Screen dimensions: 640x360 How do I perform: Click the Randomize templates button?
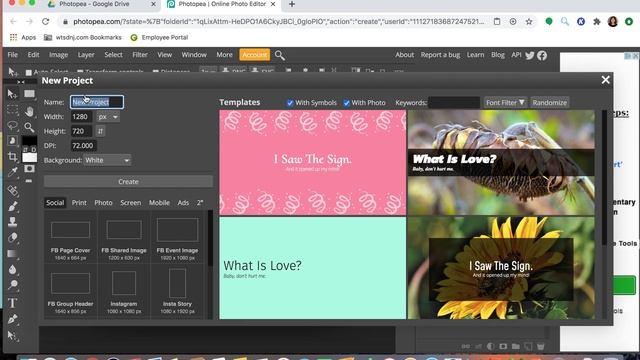pos(549,103)
